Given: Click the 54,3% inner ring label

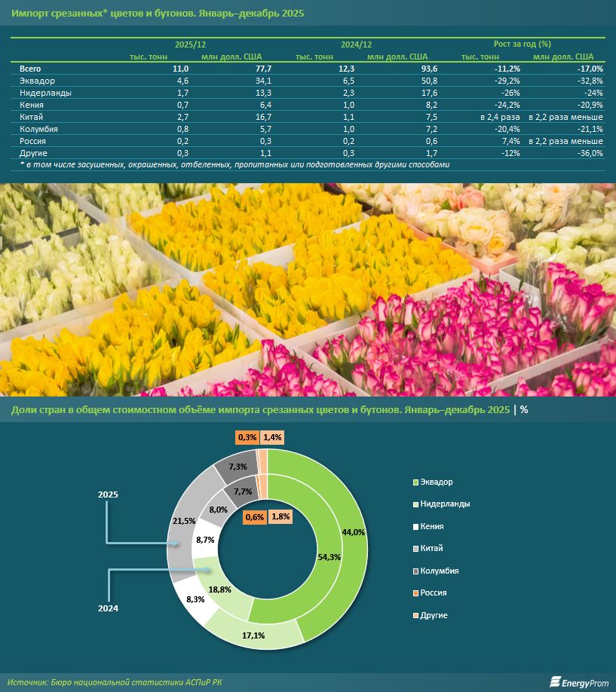Looking at the screenshot, I should click(x=310, y=556).
